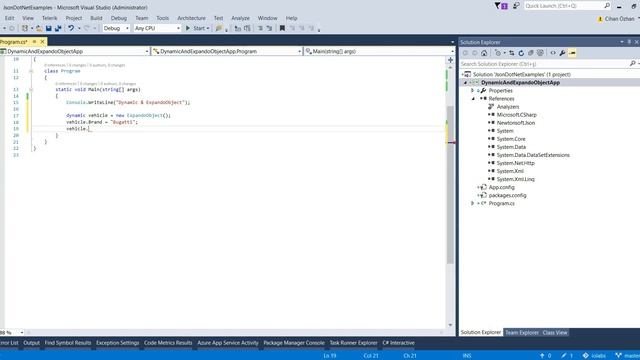The height and width of the screenshot is (360, 640).
Task: Click the notifications flag icon
Action: [501, 6]
